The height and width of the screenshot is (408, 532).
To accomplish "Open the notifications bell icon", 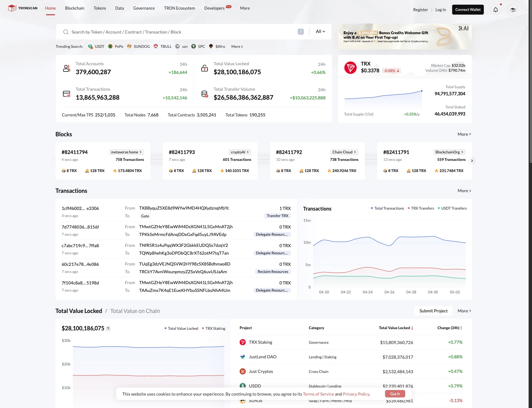I will [496, 10].
